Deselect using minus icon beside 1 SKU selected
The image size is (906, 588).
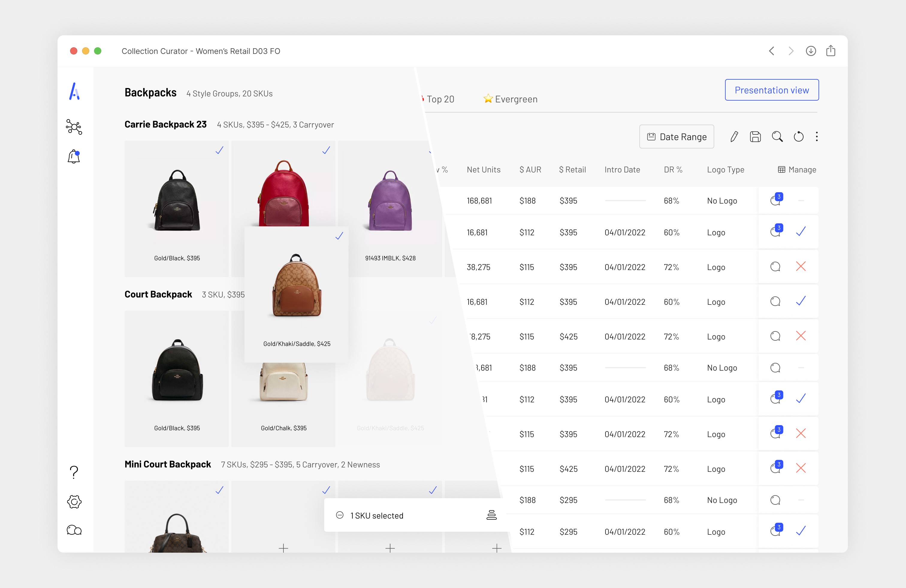(x=339, y=515)
